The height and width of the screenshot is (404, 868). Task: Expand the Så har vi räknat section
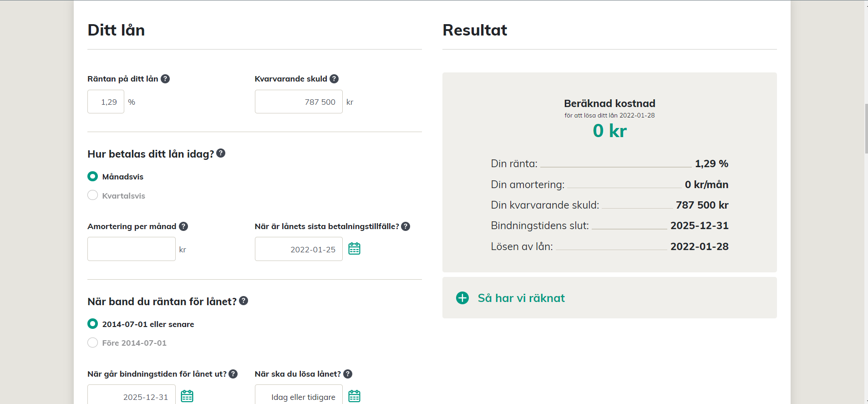[521, 298]
